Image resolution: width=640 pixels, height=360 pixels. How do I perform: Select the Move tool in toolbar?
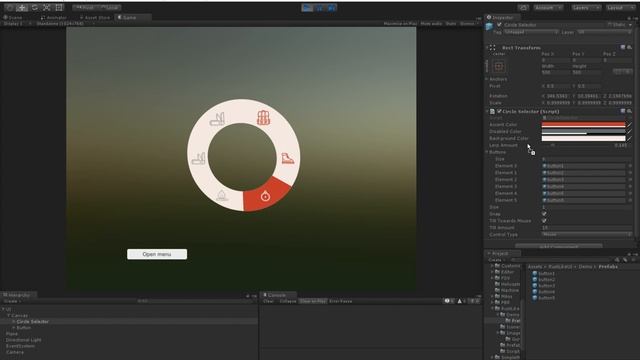22,7
